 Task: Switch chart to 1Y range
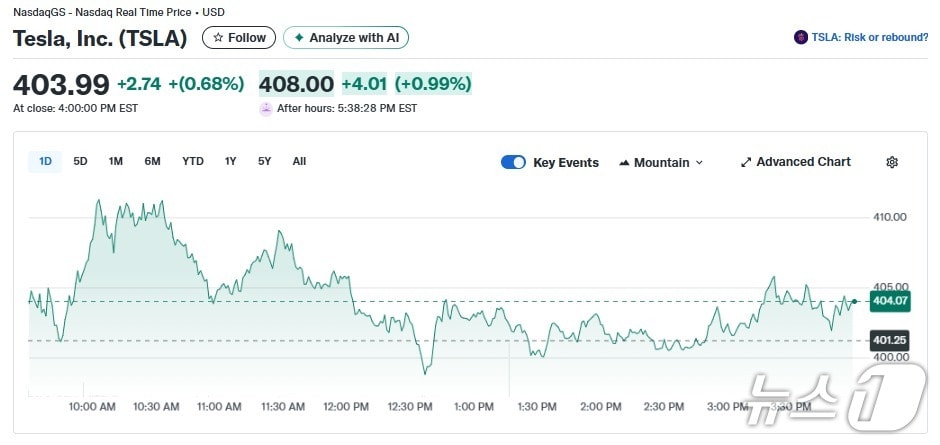tap(231, 161)
